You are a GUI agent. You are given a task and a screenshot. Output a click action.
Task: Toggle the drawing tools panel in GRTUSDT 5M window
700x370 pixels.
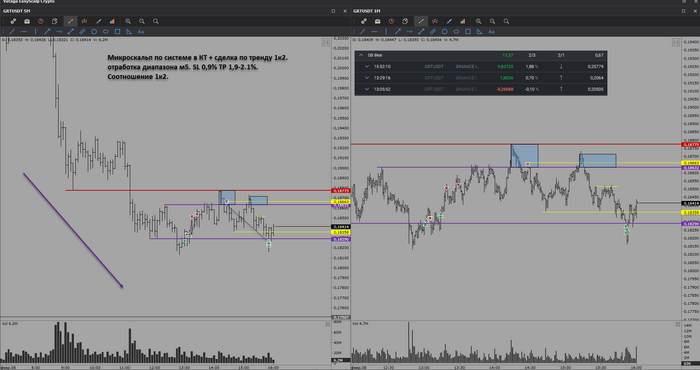[x=70, y=21]
